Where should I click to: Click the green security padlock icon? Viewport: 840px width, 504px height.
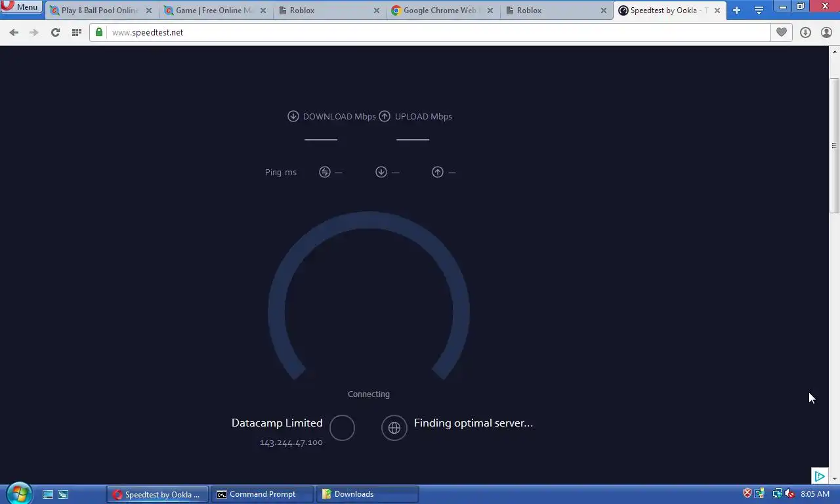coord(99,32)
